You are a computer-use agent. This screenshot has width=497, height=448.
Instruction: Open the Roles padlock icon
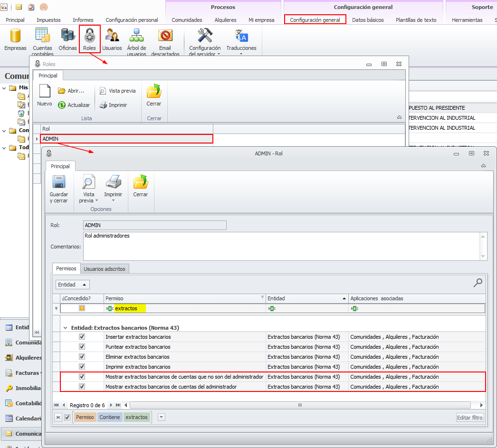(89, 36)
